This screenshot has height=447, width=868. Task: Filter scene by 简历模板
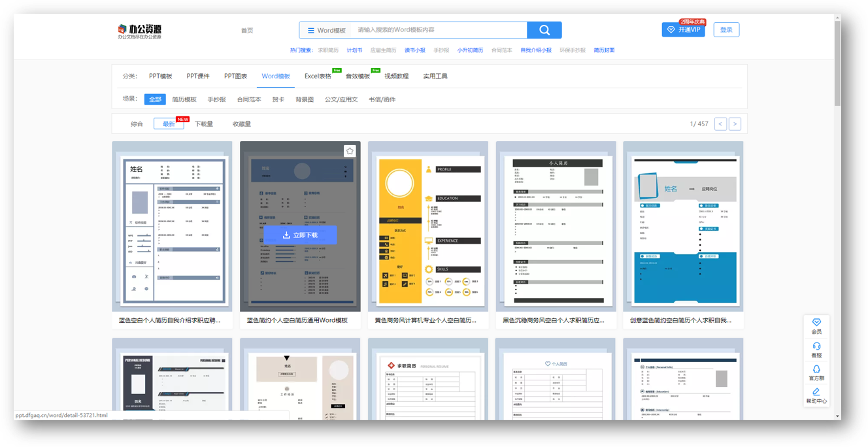click(184, 100)
